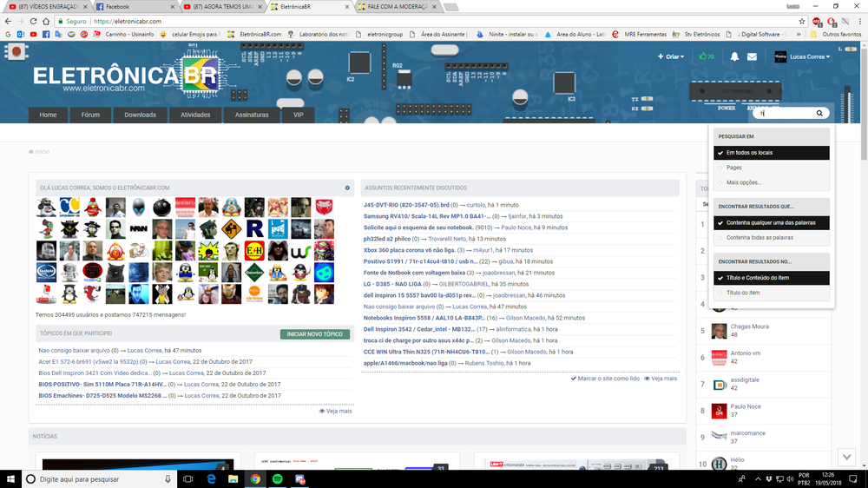Image resolution: width=868 pixels, height=488 pixels.
Task: Click the scroll-to-bottom chevron button
Action: tap(847, 458)
